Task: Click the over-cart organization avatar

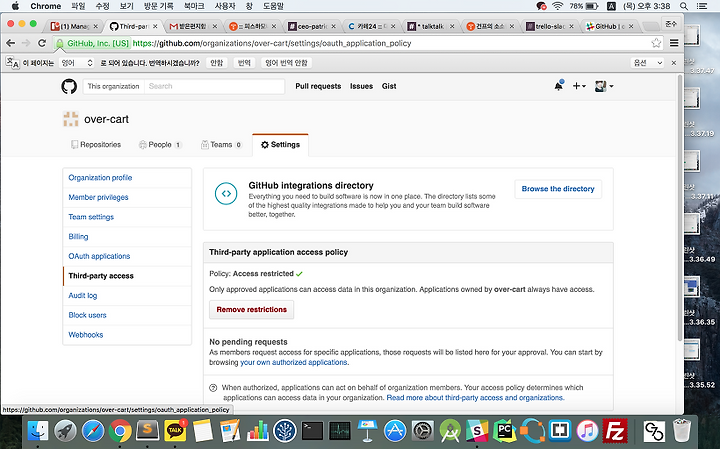Action: (x=71, y=119)
